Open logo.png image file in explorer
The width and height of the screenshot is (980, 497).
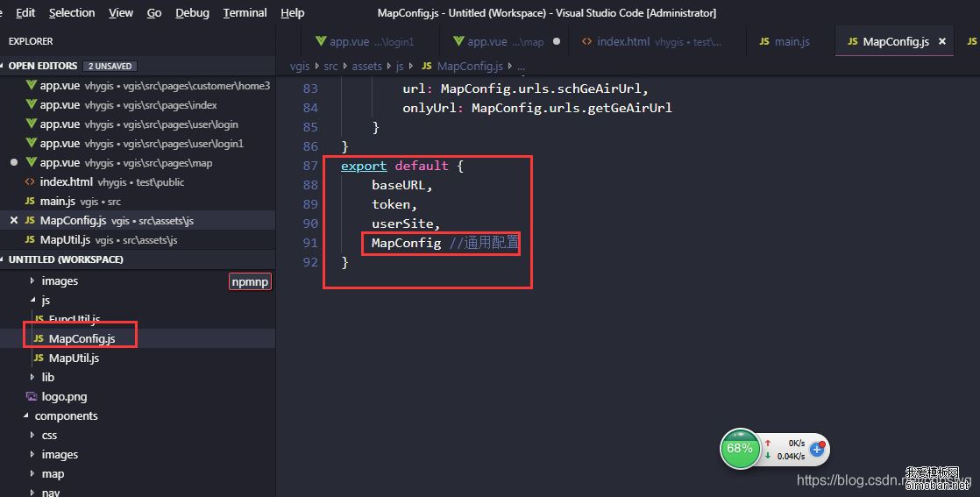click(64, 396)
